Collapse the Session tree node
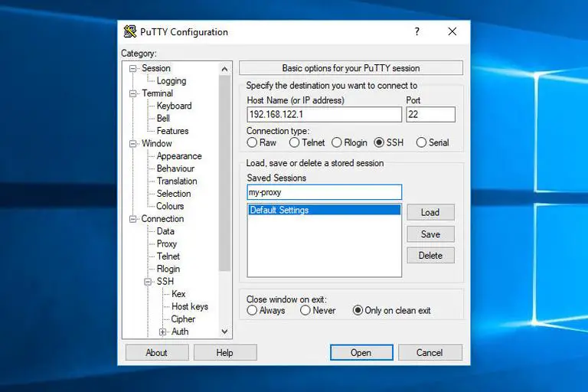The image size is (588, 392). [x=132, y=69]
